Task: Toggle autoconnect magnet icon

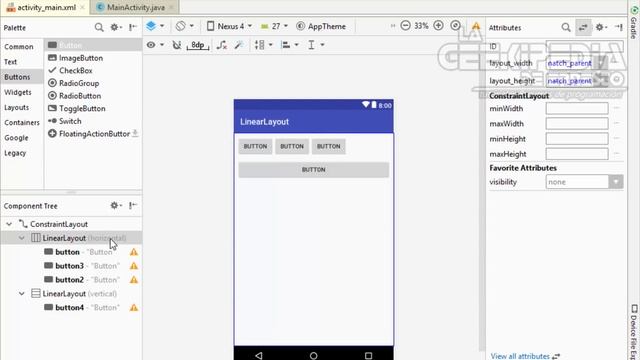Action: (x=176, y=45)
